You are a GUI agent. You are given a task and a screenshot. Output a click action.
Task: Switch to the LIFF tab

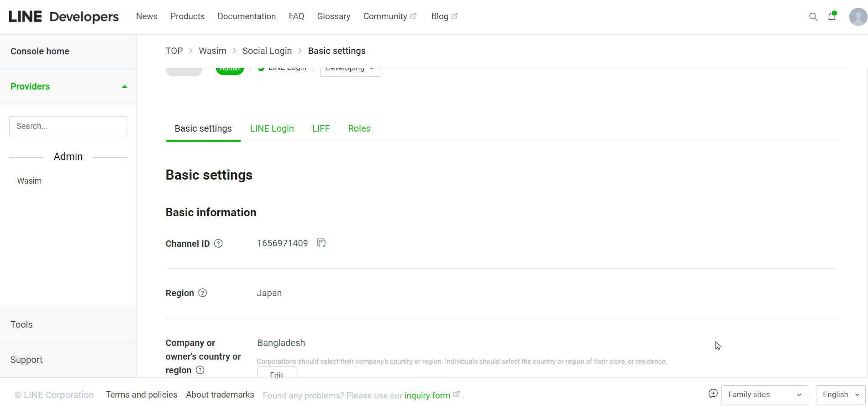click(321, 129)
